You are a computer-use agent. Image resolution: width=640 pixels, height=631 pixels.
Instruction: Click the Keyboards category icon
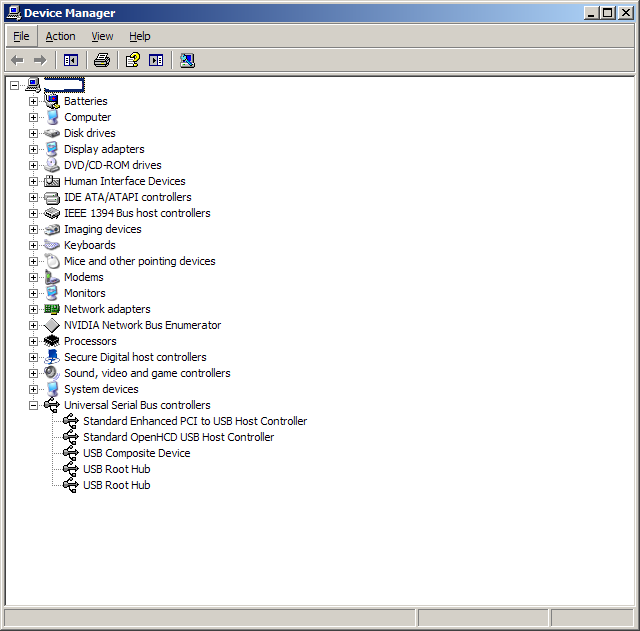[52, 245]
